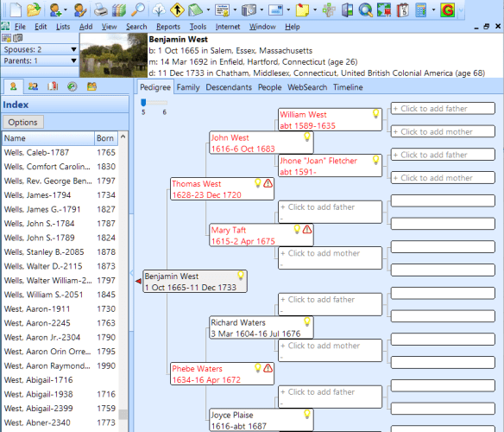Open dropdown arrow beside address card icon

288,10
